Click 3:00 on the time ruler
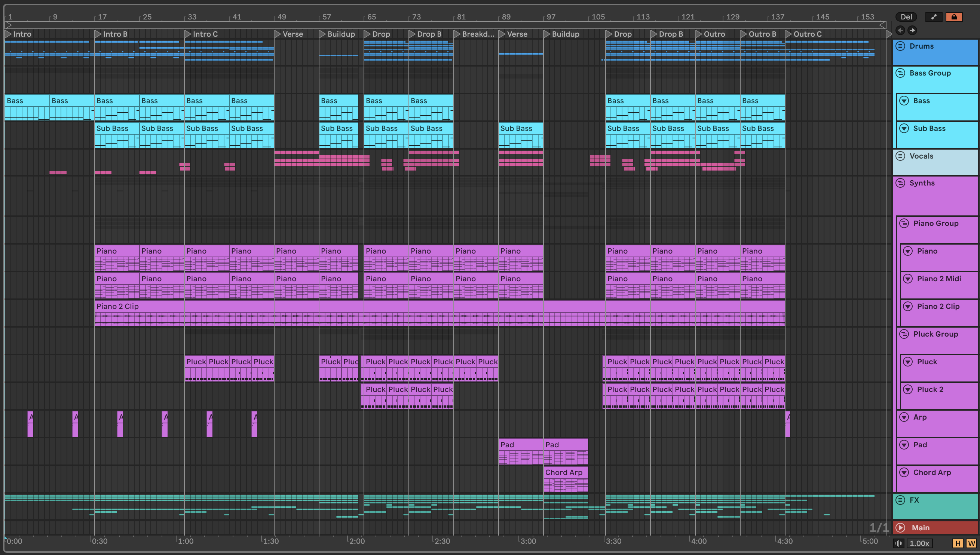 528,541
